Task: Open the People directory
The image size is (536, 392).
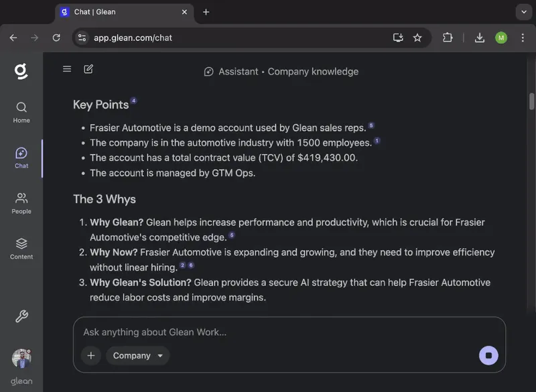Action: coord(21,203)
